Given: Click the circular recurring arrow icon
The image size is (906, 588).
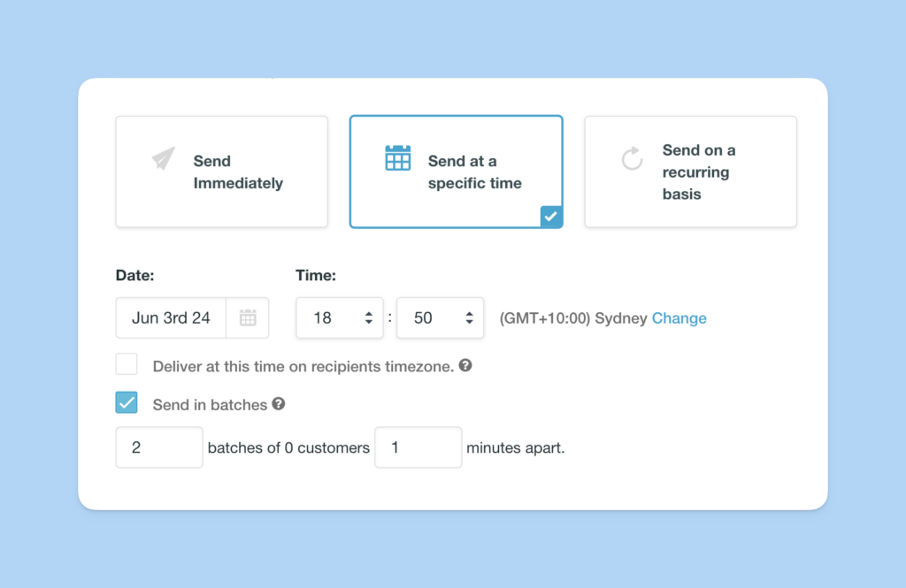Looking at the screenshot, I should pos(632,159).
